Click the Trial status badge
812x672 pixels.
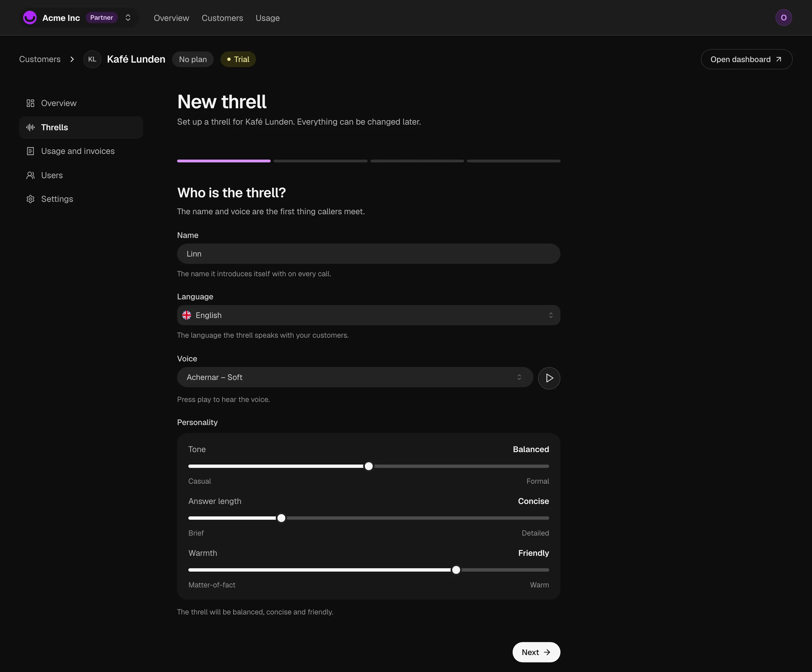click(x=238, y=59)
